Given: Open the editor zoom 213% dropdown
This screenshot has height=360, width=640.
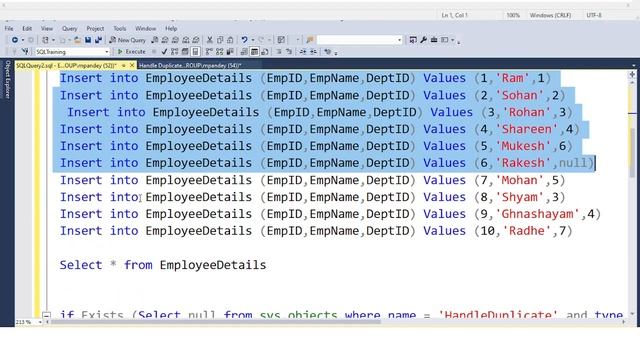Looking at the screenshot, I should tap(40, 322).
